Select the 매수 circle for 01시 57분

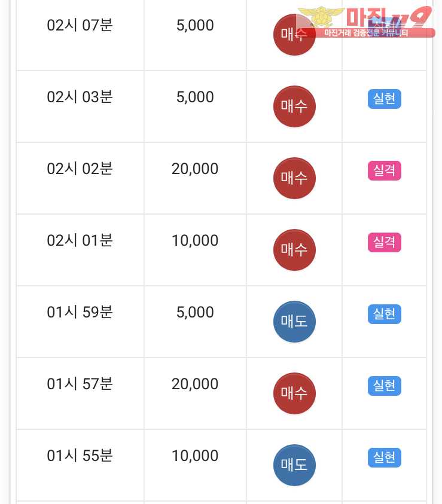coord(294,393)
